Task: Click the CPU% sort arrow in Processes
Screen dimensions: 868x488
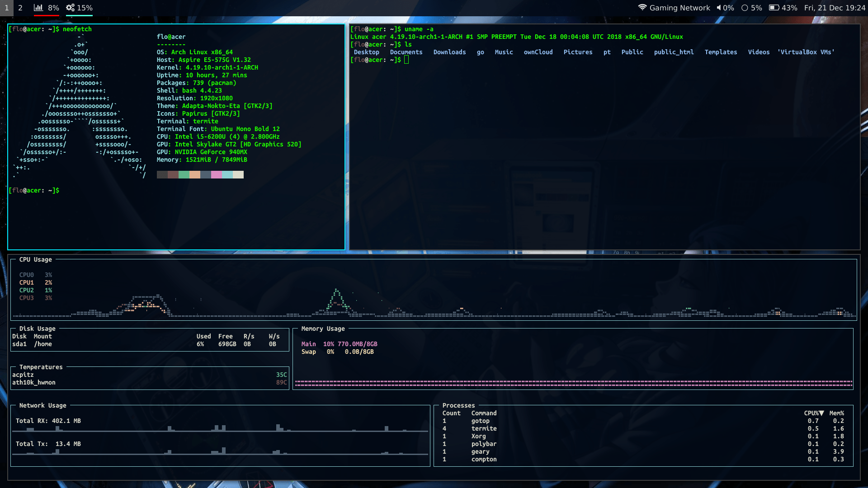Action: click(821, 413)
